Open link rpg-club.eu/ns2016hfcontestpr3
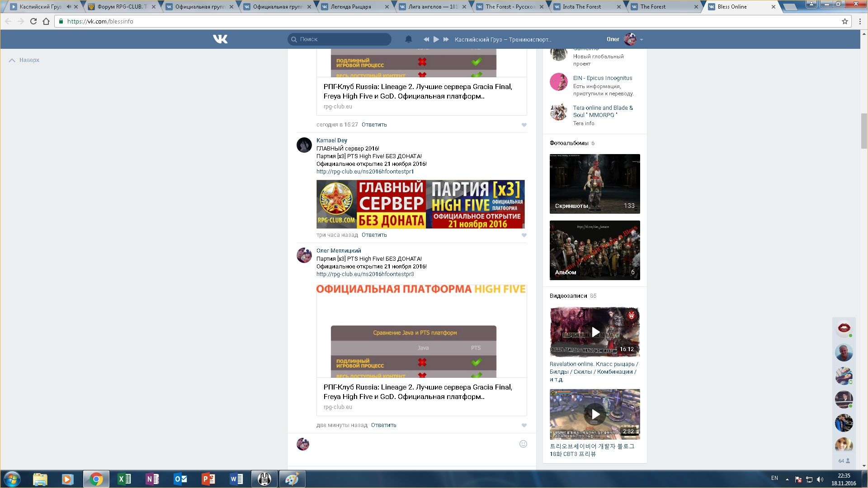Viewport: 868px width, 488px height. [x=365, y=274]
